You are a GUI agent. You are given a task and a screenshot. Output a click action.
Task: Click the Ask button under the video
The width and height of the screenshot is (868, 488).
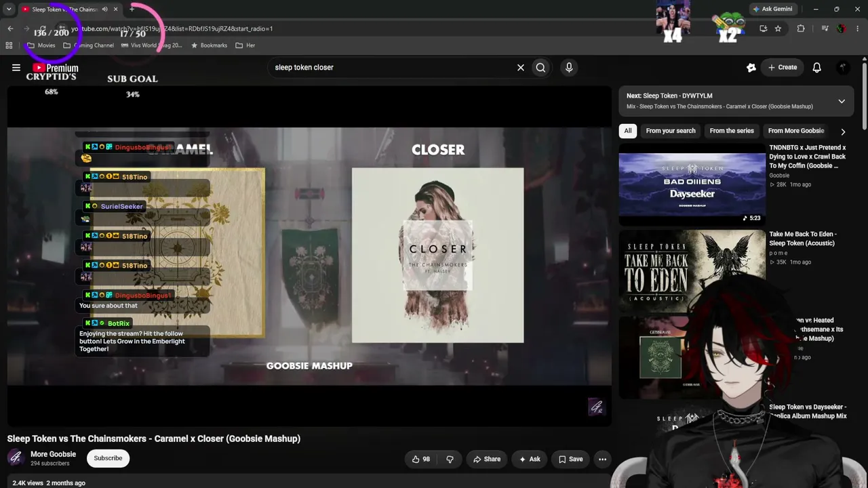point(530,459)
